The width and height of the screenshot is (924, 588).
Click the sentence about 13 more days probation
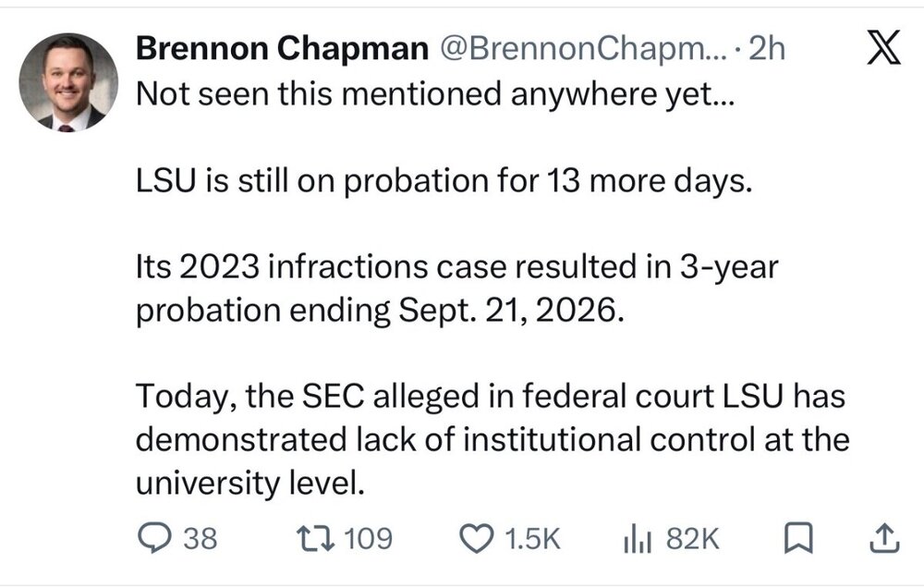click(x=444, y=180)
